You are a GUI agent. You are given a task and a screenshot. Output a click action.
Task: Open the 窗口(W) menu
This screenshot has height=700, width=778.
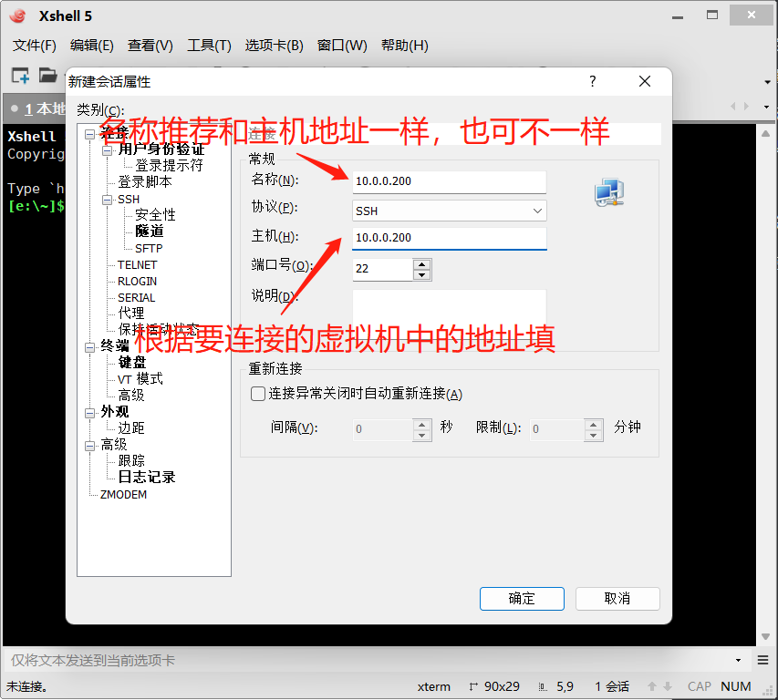(x=342, y=46)
